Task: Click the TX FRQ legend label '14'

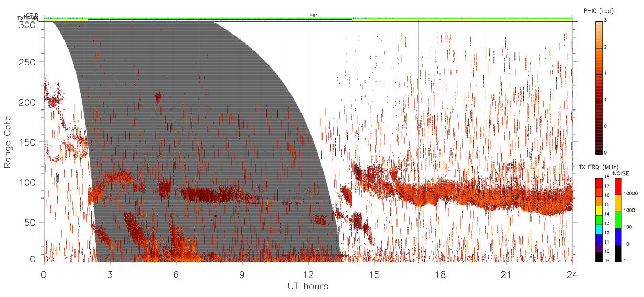Action: click(608, 214)
